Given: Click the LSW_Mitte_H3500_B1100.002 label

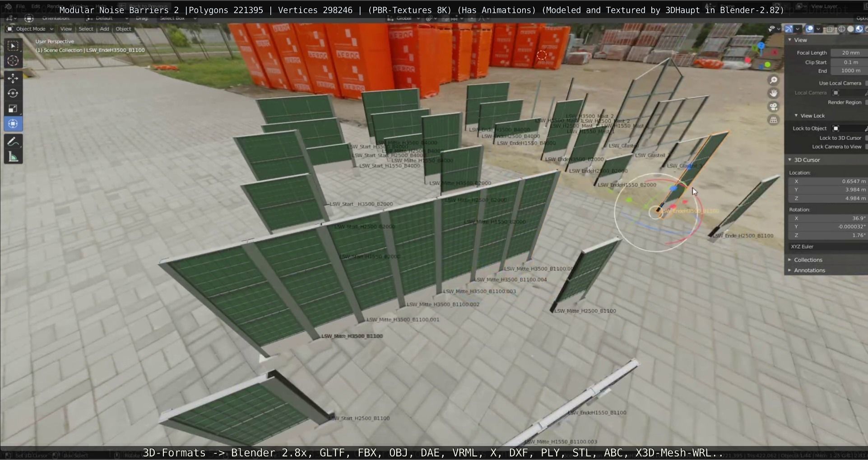Looking at the screenshot, I should coord(443,305).
